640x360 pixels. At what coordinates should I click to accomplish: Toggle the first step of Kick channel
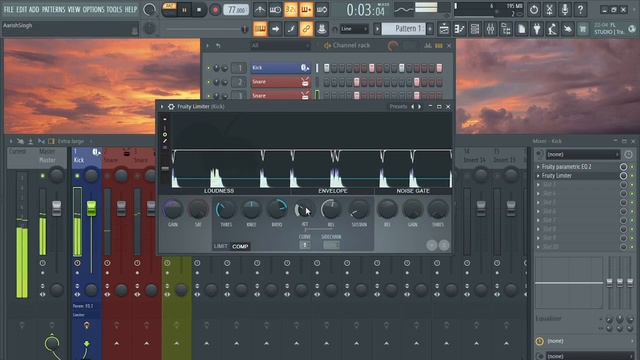[327, 68]
